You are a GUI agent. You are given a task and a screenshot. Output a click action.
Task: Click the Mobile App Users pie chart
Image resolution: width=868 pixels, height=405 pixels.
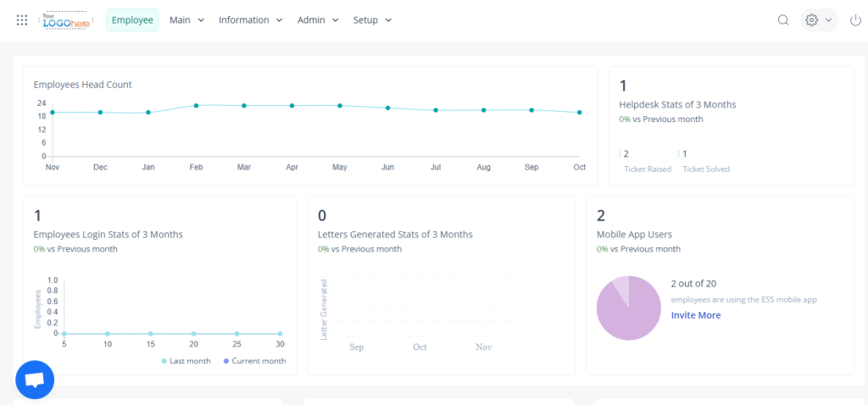[x=628, y=308]
